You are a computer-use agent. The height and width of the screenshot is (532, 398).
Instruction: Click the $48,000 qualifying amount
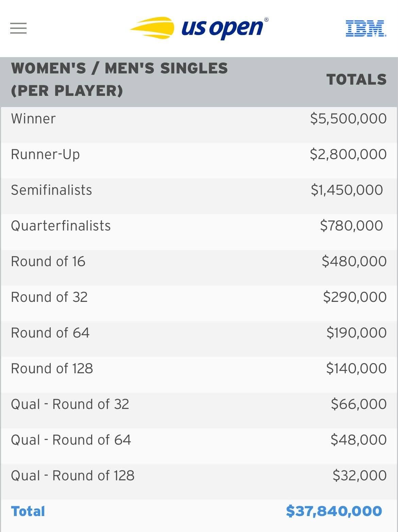pyautogui.click(x=359, y=440)
